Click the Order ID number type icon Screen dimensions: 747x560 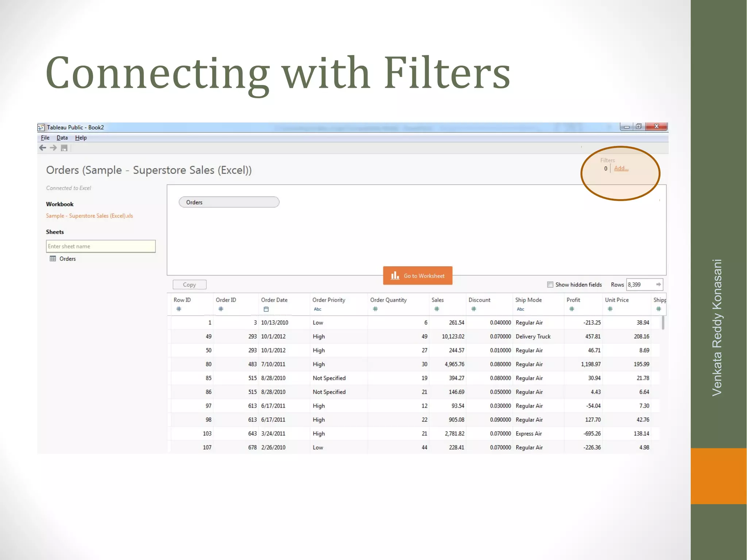[x=221, y=309]
